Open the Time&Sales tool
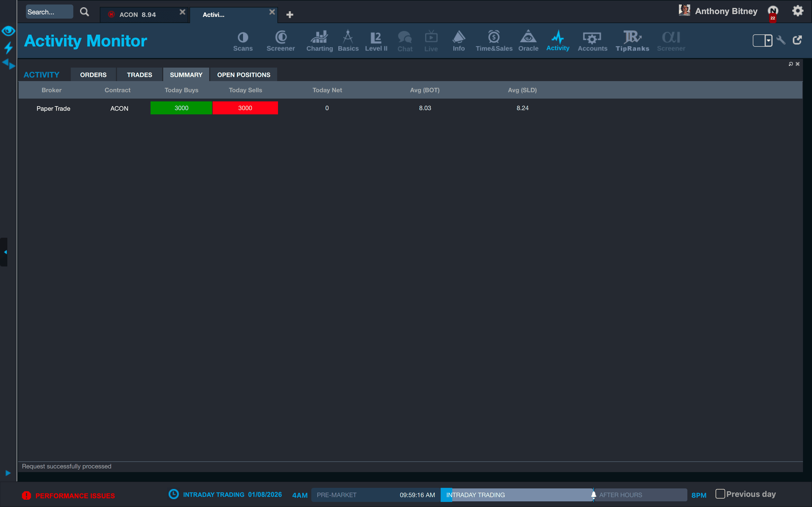812x507 pixels. click(x=494, y=41)
